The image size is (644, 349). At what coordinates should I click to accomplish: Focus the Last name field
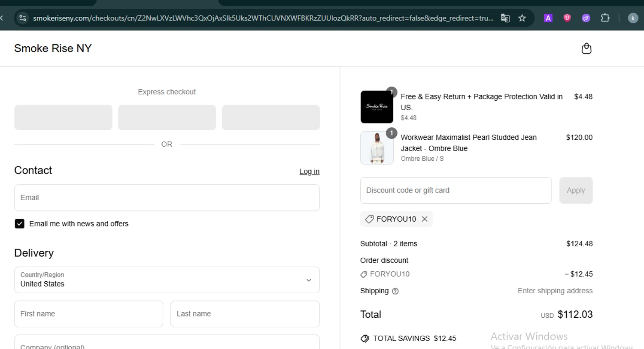[245, 314]
